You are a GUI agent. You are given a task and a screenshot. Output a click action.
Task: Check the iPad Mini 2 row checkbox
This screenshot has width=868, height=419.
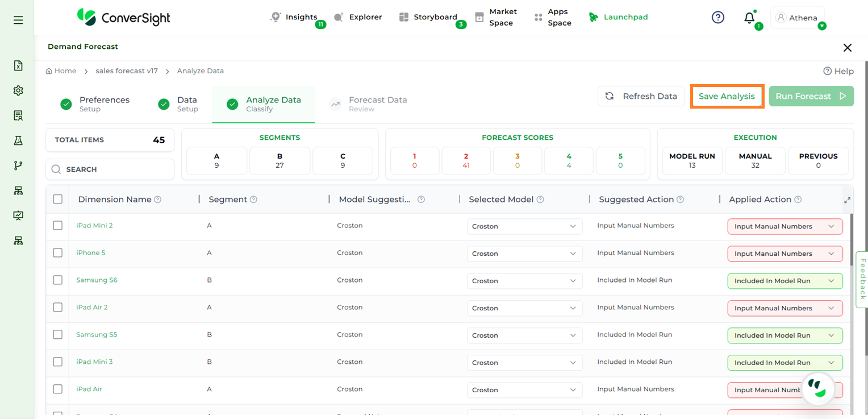click(57, 226)
